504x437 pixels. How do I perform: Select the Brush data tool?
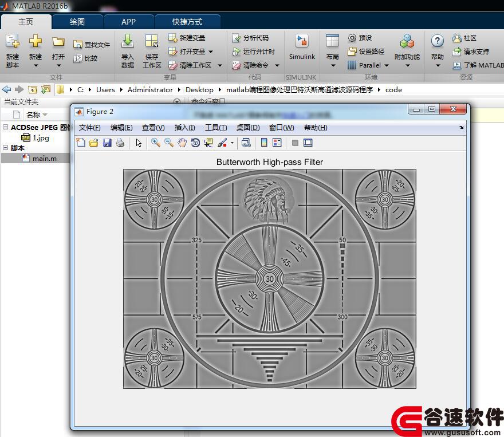coord(222,143)
